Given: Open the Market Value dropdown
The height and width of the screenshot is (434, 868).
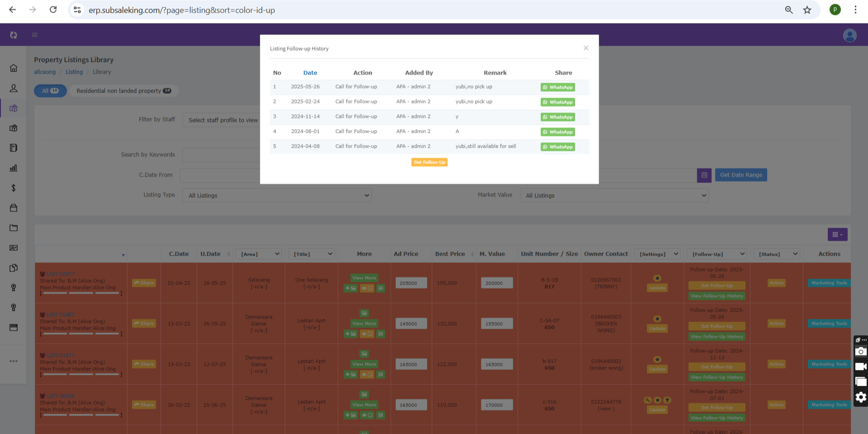Looking at the screenshot, I should coord(614,196).
